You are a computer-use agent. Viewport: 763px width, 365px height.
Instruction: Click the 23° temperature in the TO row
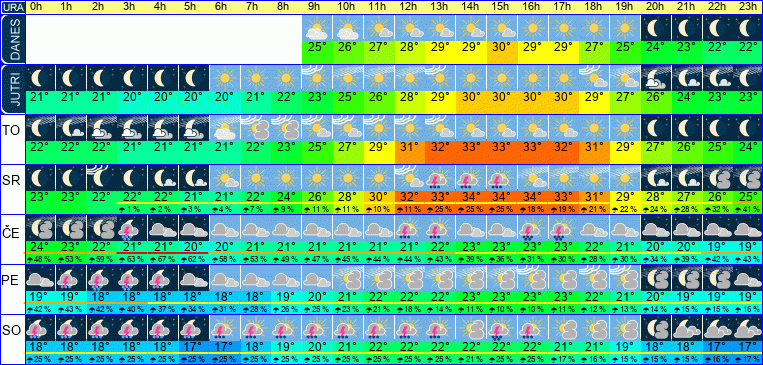[x=287, y=147]
